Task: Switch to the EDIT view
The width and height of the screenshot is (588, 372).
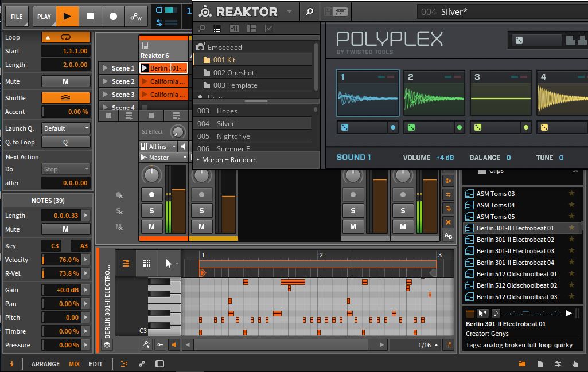Action: click(96, 364)
